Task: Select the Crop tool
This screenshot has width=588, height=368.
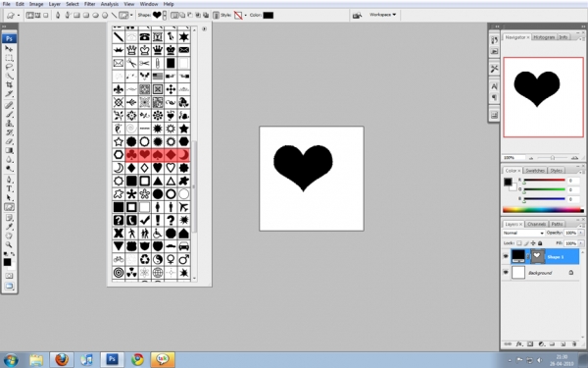Action: (9, 85)
